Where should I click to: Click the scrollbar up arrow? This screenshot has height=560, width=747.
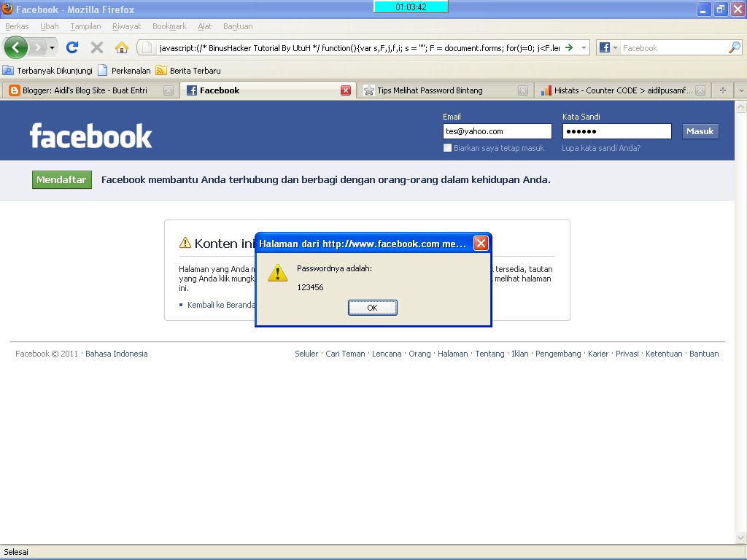pyautogui.click(x=741, y=107)
